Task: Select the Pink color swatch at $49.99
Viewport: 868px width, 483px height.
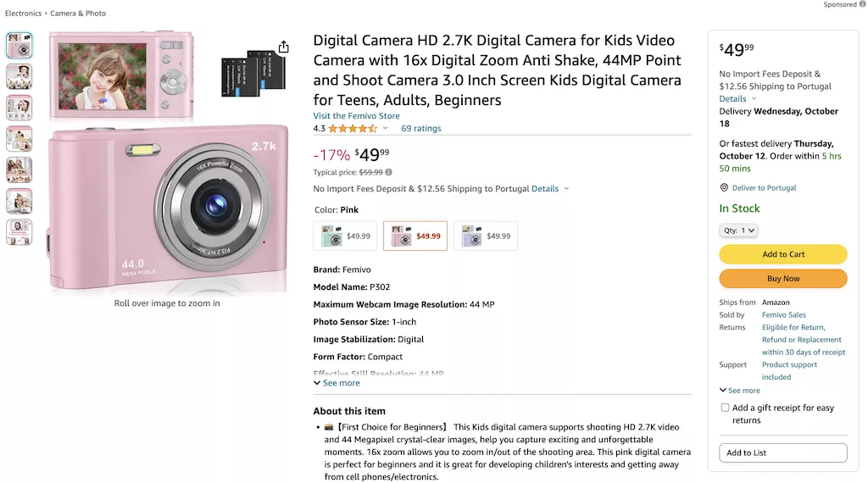Action: [415, 236]
